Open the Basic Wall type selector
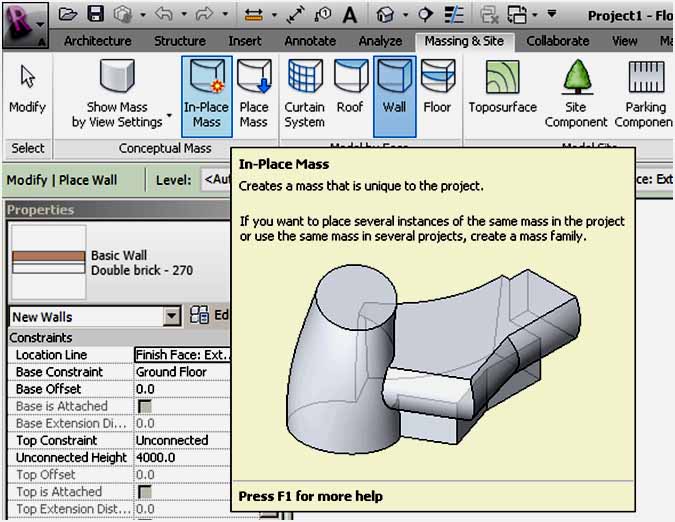The image size is (675, 522). point(121,262)
